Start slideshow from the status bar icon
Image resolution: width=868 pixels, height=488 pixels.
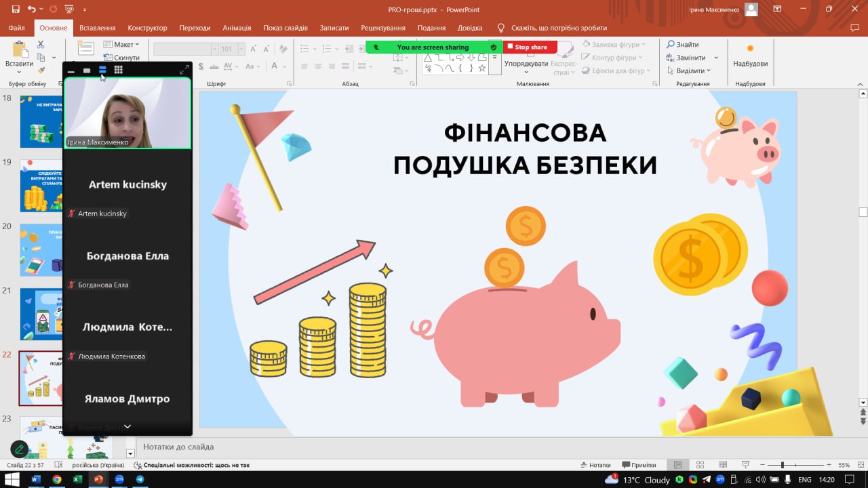point(745,465)
